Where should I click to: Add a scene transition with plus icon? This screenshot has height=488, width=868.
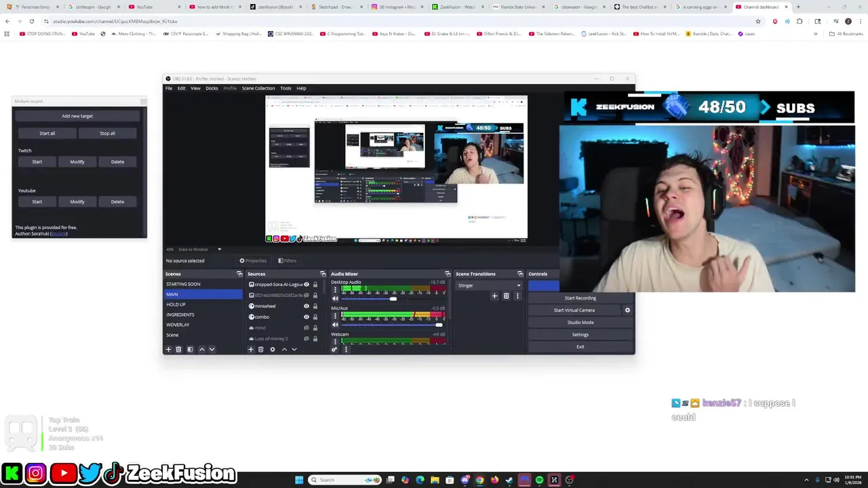coord(494,296)
